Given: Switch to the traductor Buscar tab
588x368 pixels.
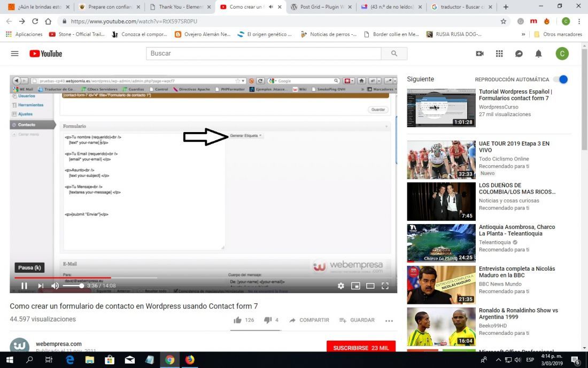Looking at the screenshot, I should click(x=463, y=7).
